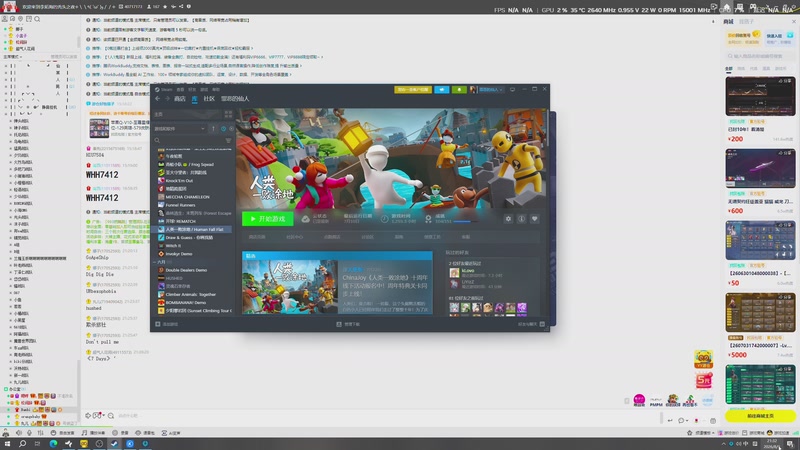Click the yellow banner button in Steam title bar
This screenshot has width=800, height=450.
point(413,89)
